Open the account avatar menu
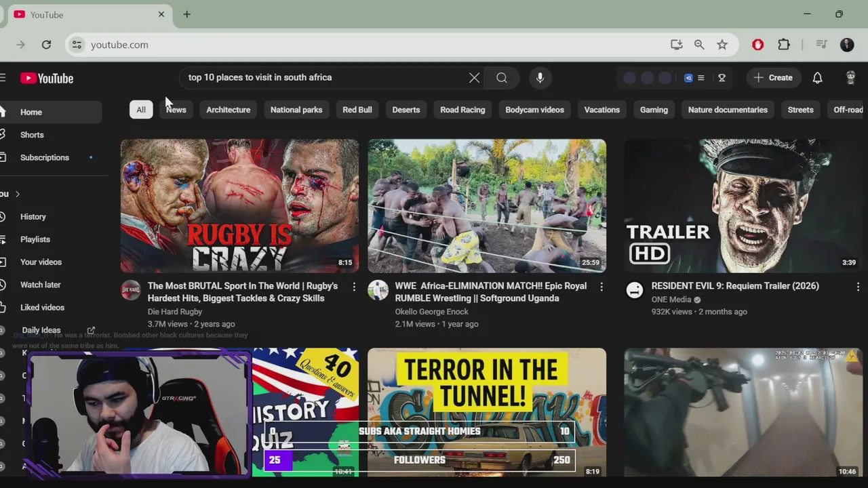The height and width of the screenshot is (488, 868). click(x=850, y=78)
